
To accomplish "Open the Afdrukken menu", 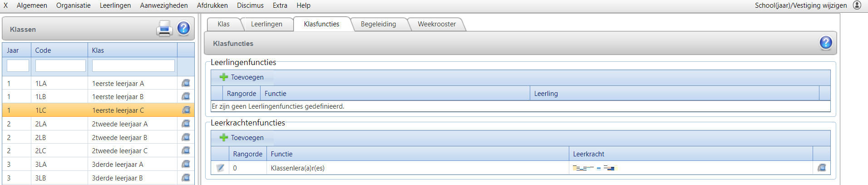I will 212,5.
